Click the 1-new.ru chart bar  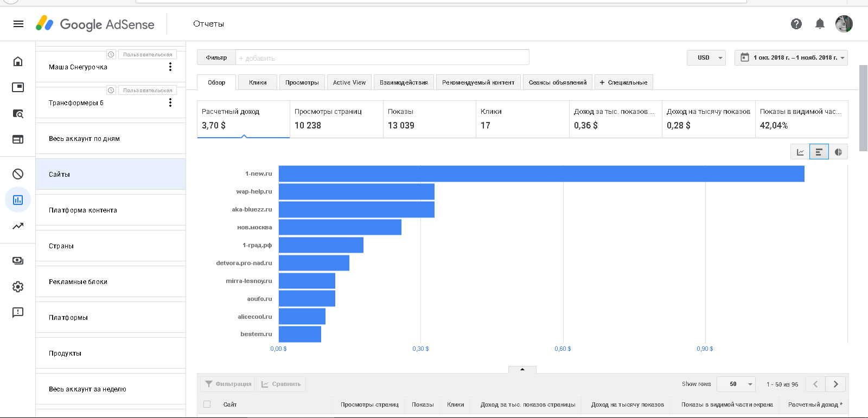pos(541,173)
